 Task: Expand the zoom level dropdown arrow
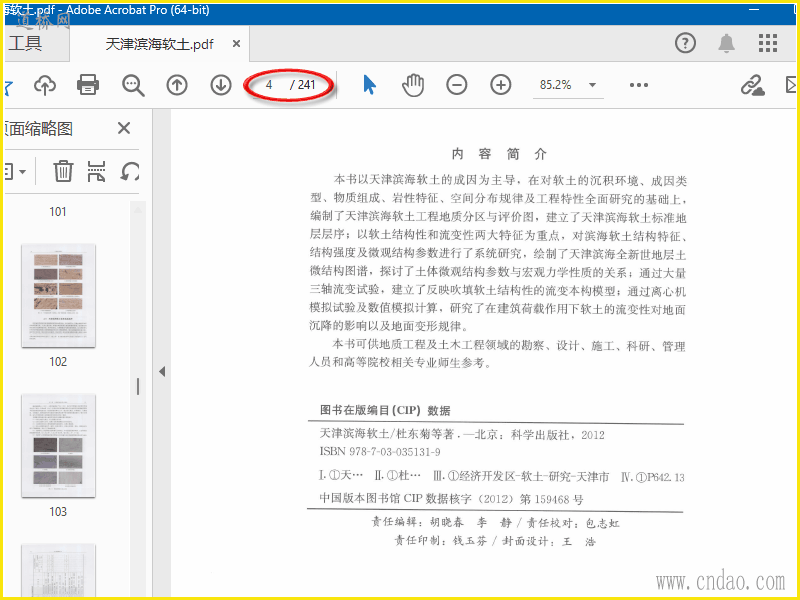pos(592,85)
